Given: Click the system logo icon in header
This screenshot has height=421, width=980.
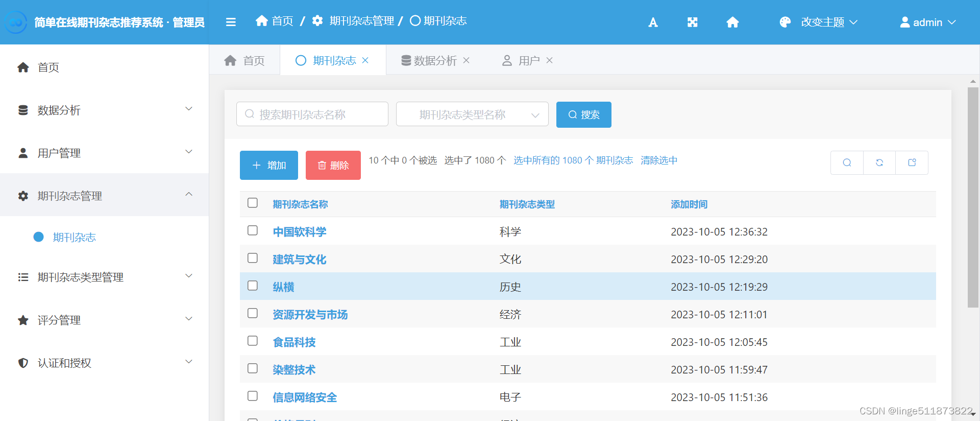Looking at the screenshot, I should [16, 22].
